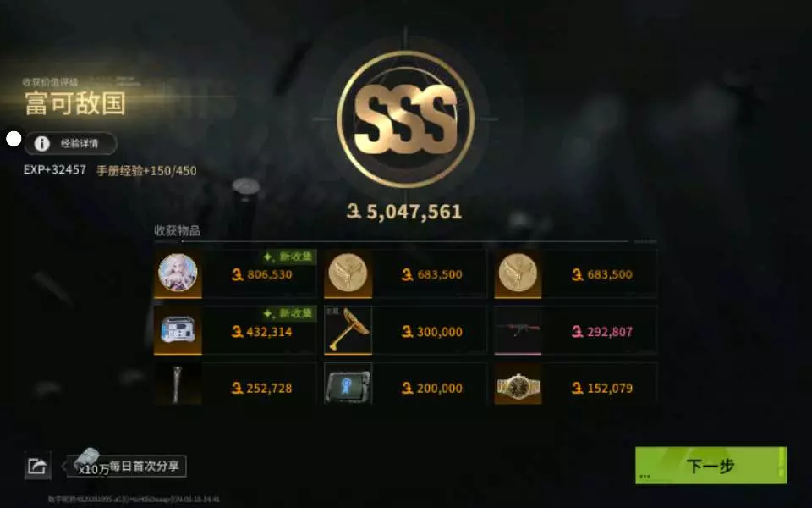This screenshot has height=508, width=812.
Task: Select the red rifle weapon icon
Action: (x=518, y=330)
